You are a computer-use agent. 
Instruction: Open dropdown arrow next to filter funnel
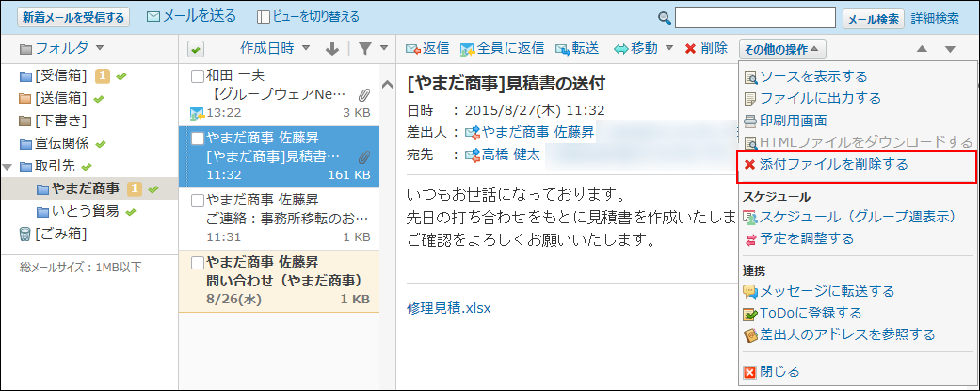click(384, 48)
